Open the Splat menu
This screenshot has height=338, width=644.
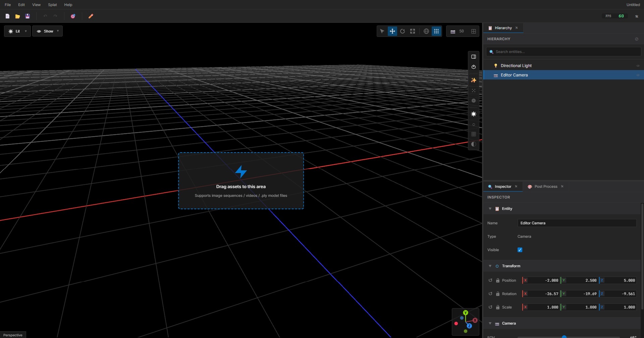pos(52,5)
